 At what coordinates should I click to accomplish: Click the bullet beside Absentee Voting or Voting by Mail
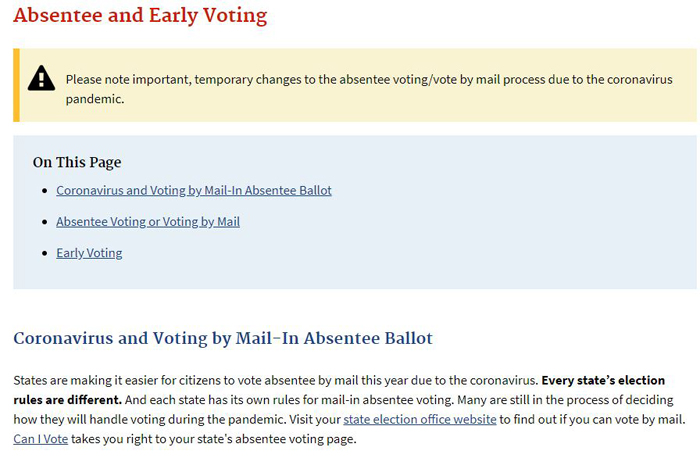(45, 222)
